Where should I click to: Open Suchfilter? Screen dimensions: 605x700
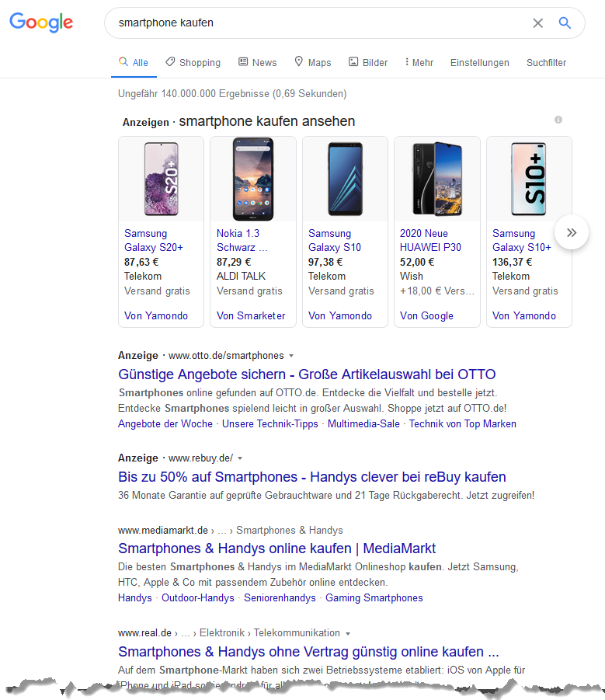pos(546,62)
